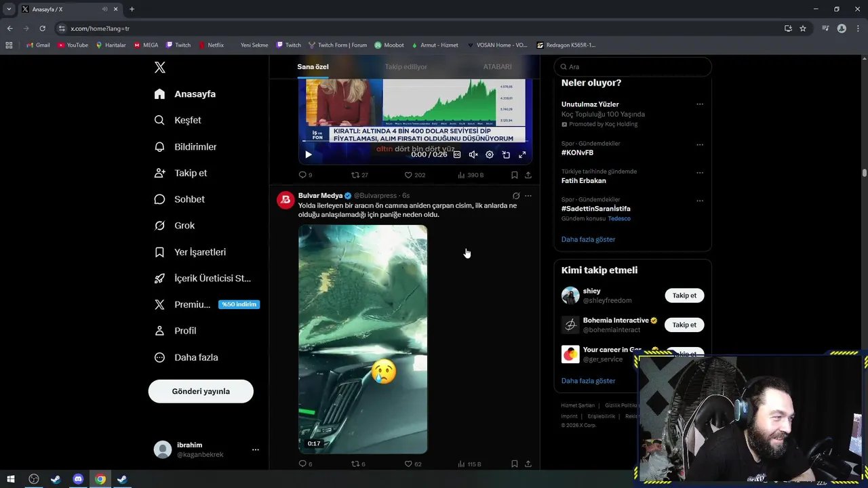Show more follow suggestions link
This screenshot has height=488, width=868.
[x=588, y=381]
